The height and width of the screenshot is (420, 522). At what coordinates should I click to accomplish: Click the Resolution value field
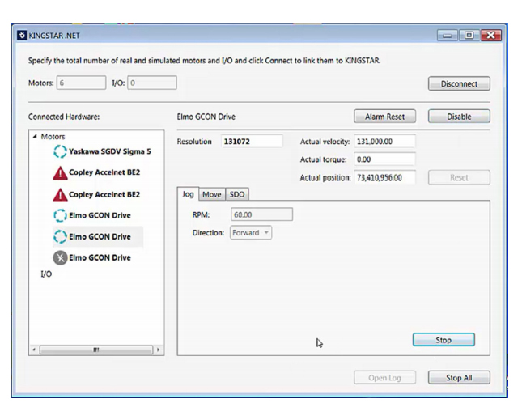pyautogui.click(x=252, y=142)
